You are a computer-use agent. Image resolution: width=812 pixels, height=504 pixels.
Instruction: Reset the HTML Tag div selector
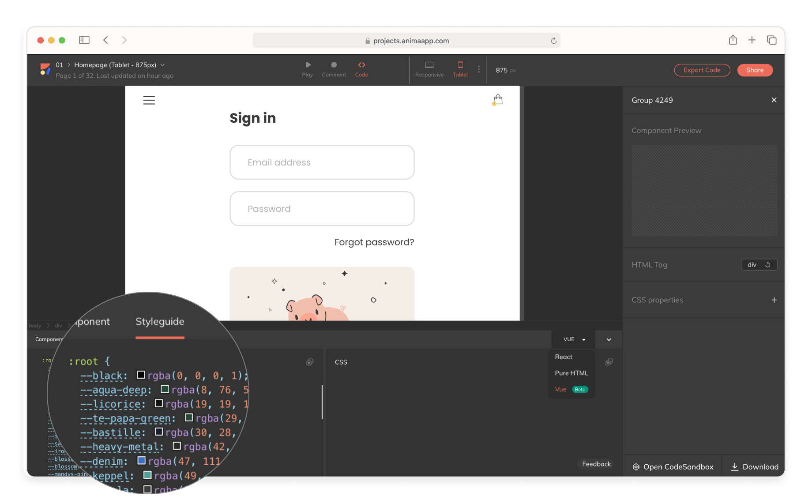[768, 265]
